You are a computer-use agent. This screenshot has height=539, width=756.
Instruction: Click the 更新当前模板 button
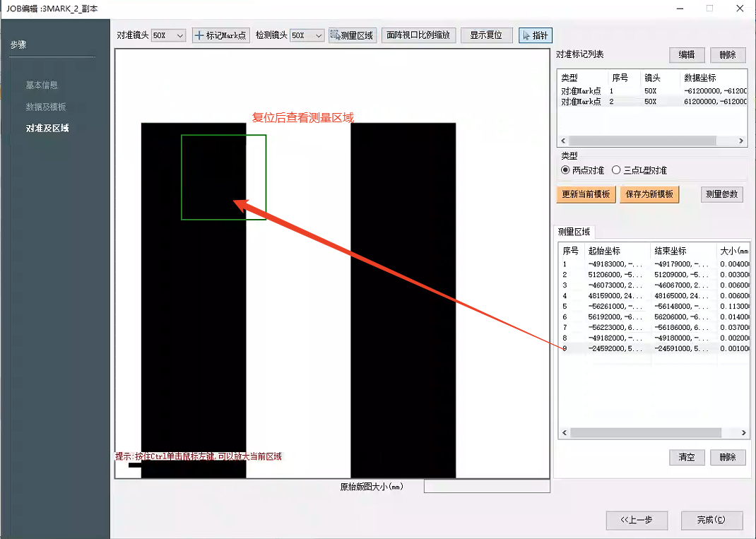(x=586, y=195)
